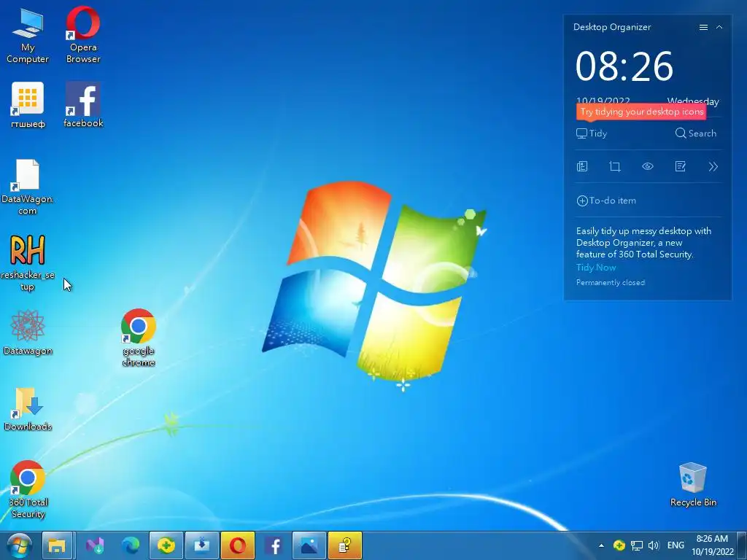
Task: Collapse the Desktop Organizer panel
Action: tap(719, 27)
